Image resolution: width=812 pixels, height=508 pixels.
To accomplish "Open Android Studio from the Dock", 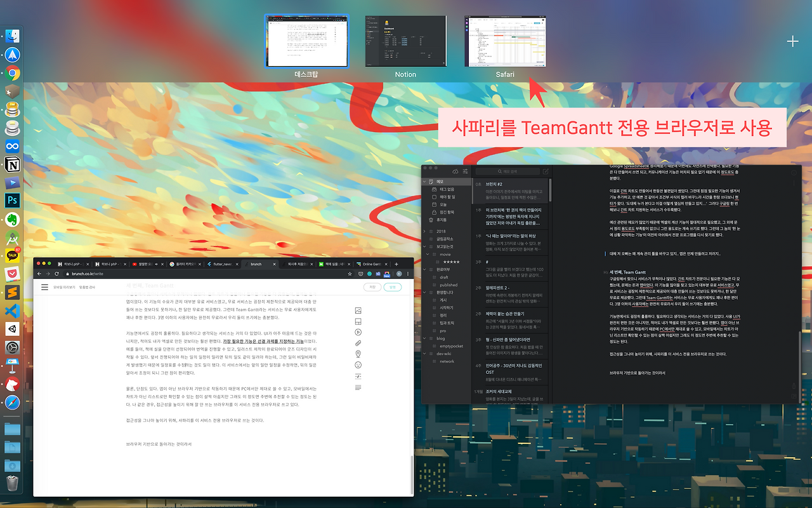I will (12, 238).
